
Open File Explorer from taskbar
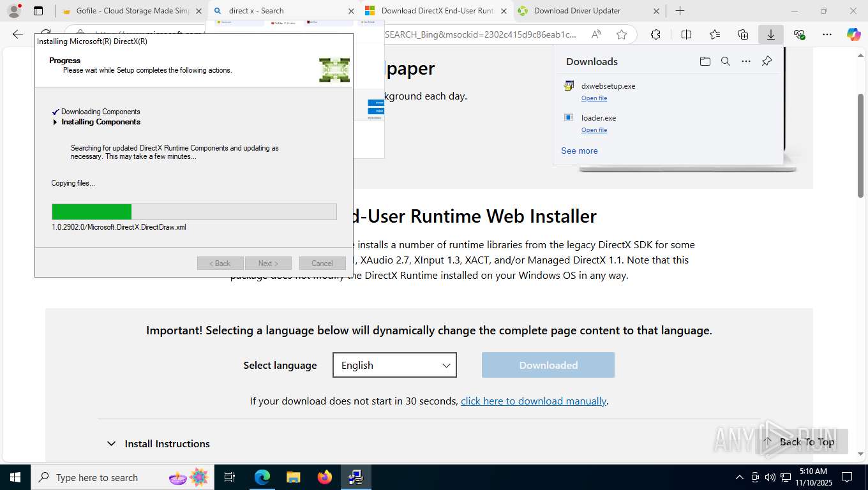click(x=293, y=477)
